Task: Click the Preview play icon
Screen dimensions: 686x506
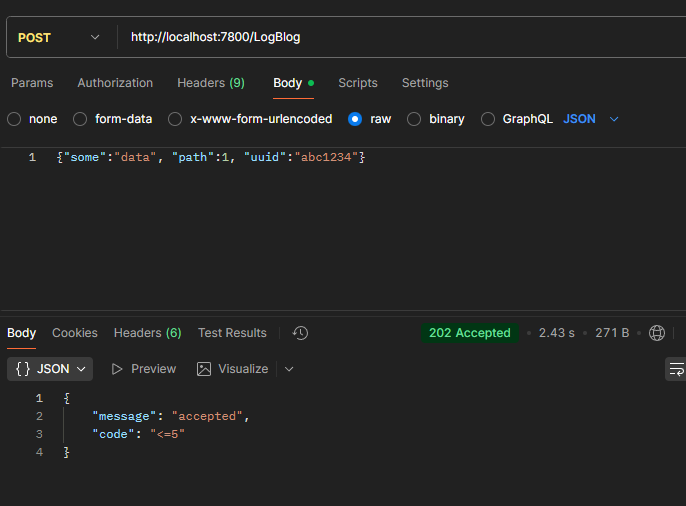Action: click(x=117, y=369)
